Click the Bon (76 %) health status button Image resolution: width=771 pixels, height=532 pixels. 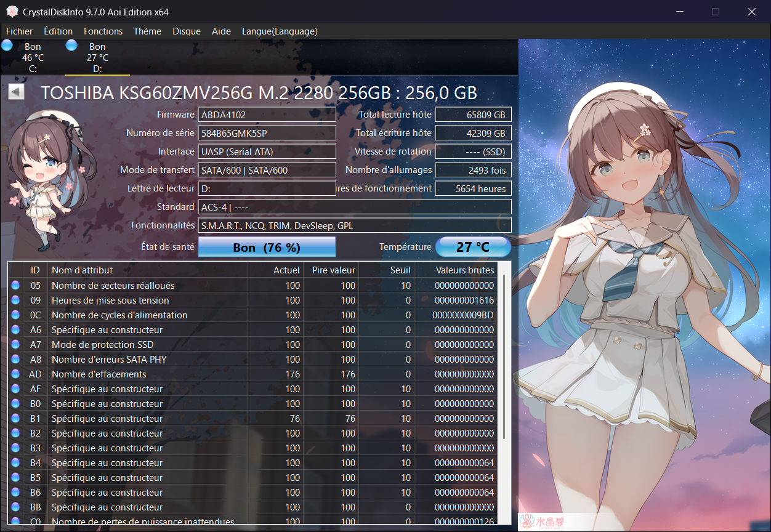(267, 247)
